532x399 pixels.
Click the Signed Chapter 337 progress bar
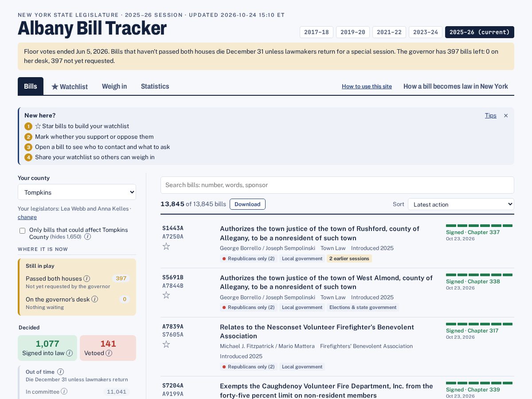[479, 226]
